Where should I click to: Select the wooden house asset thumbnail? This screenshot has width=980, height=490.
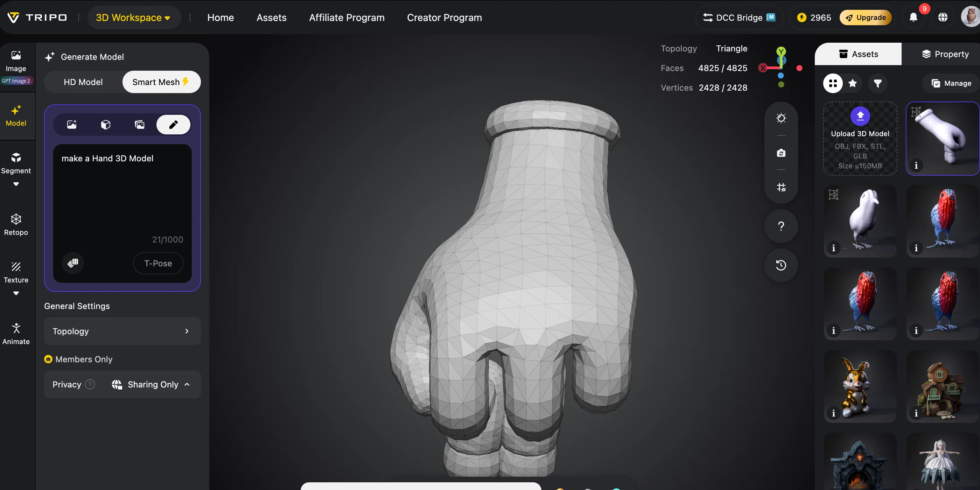[943, 386]
